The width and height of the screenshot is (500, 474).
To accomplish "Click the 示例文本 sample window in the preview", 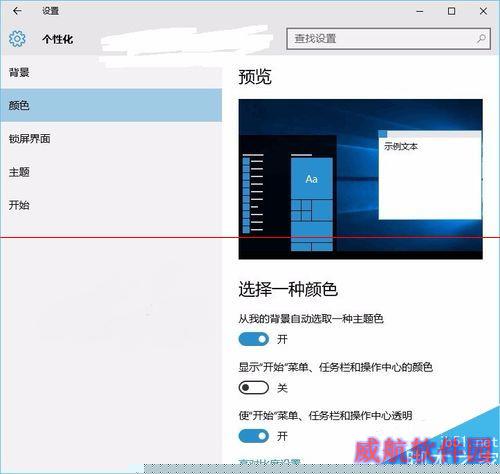I will pos(430,175).
